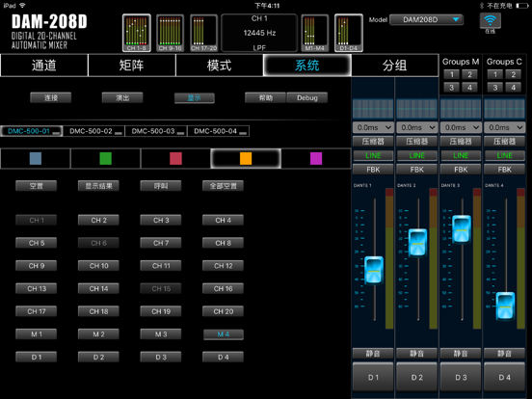Select the DMC-500-03 device tab

[156, 131]
